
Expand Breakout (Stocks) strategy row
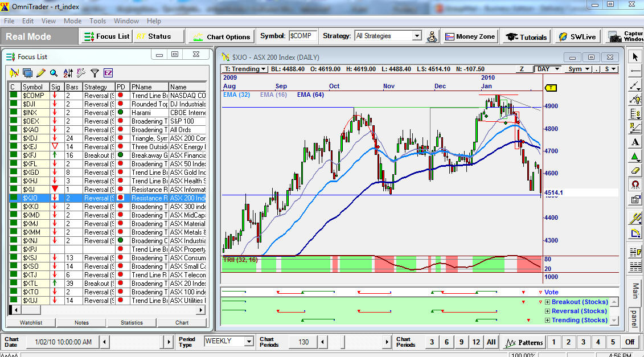tap(547, 302)
